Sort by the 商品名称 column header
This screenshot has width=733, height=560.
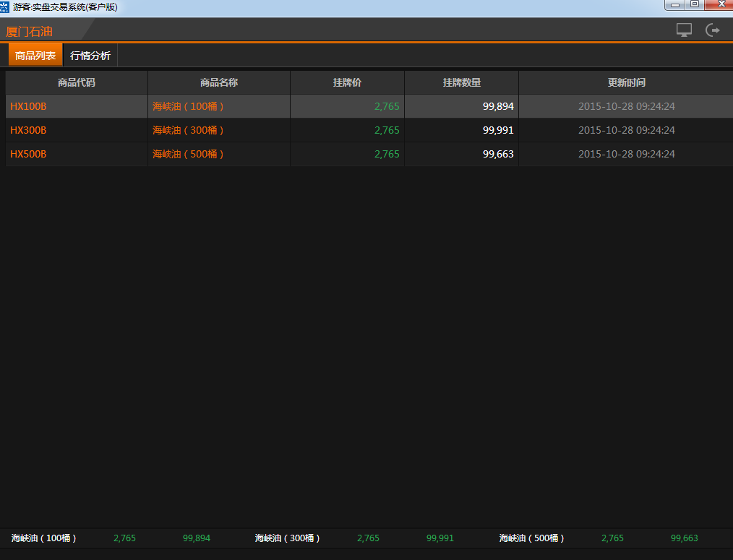pyautogui.click(x=219, y=82)
